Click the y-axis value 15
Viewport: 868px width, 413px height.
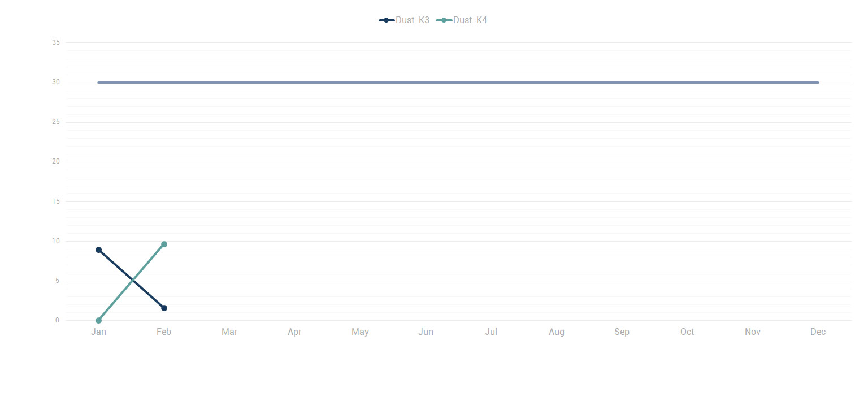coord(55,201)
